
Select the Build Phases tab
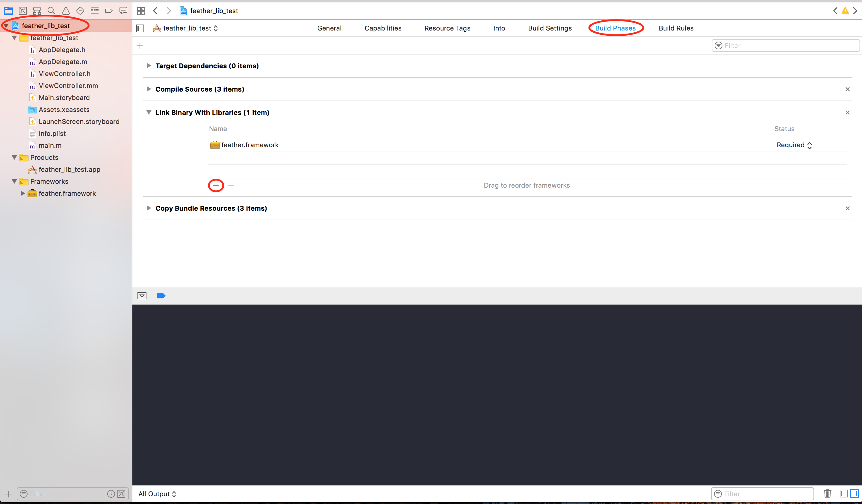click(x=615, y=28)
